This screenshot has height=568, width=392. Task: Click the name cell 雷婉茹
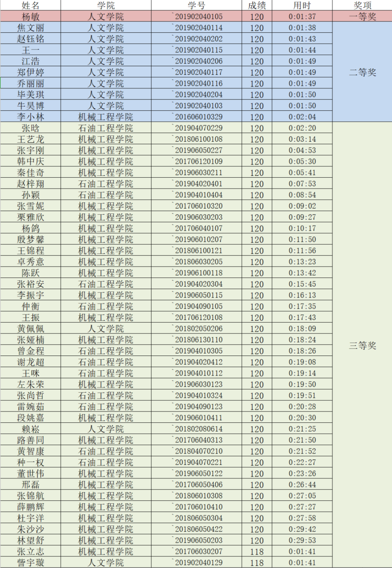[30, 407]
